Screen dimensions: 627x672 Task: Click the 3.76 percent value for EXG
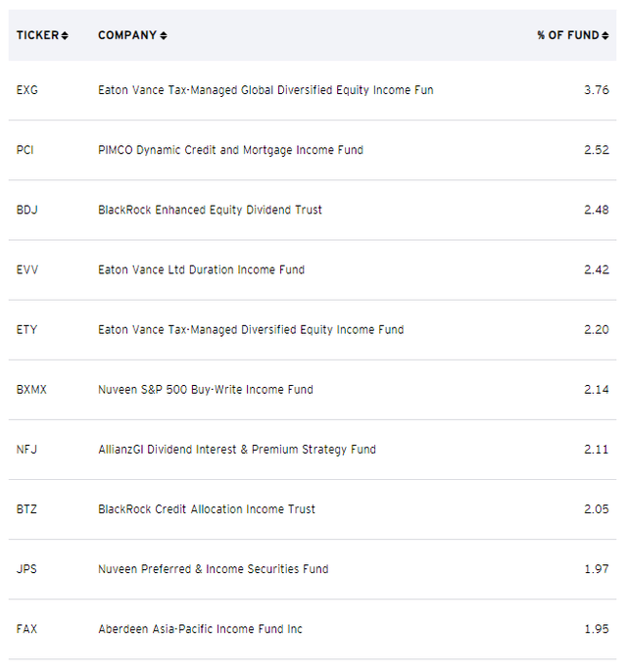(x=597, y=90)
